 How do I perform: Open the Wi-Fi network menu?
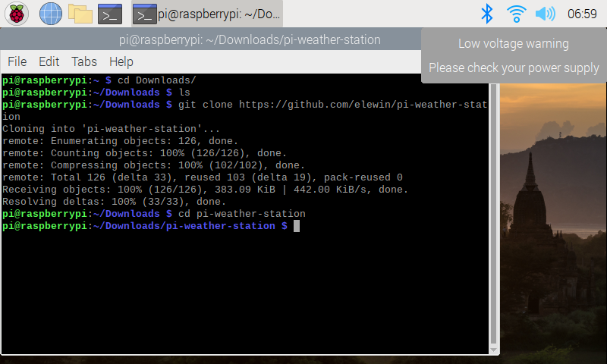coord(516,13)
